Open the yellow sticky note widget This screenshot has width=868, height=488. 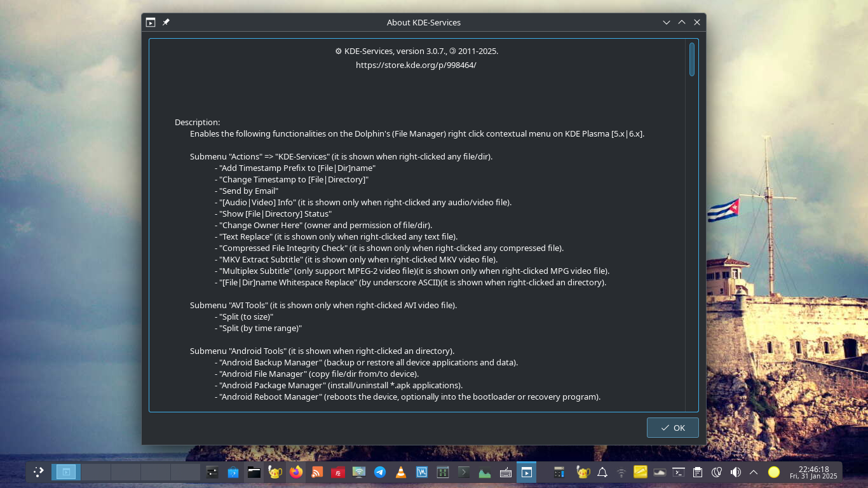tap(641, 472)
